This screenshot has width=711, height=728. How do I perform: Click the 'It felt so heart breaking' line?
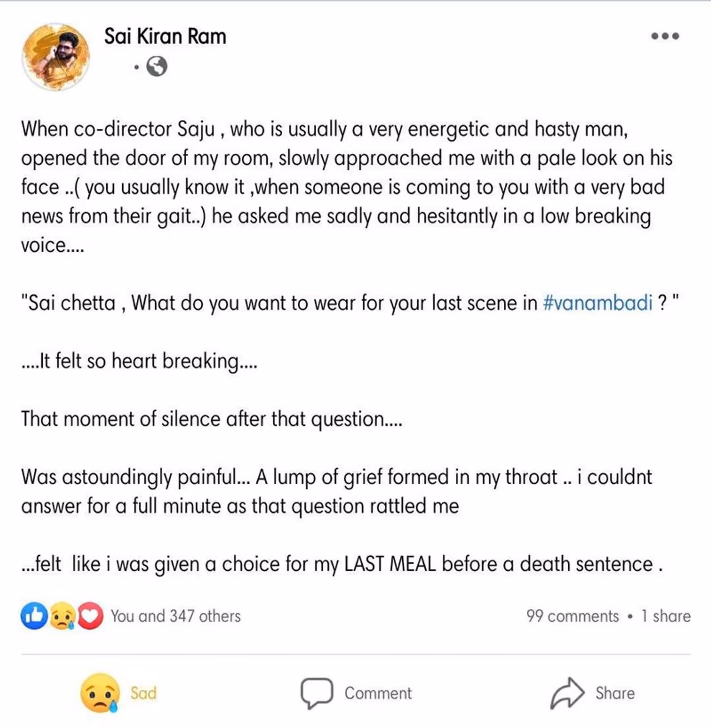coord(139,361)
